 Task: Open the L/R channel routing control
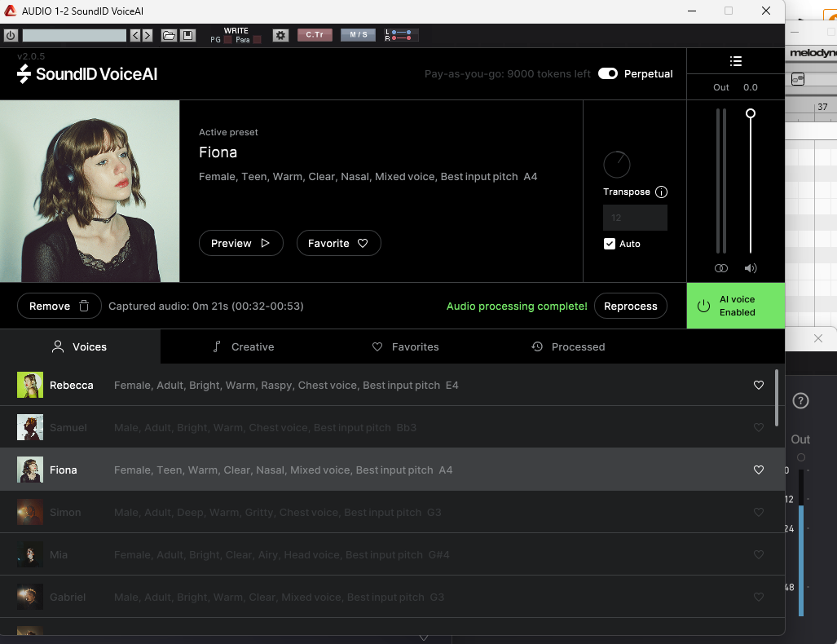pos(401,35)
